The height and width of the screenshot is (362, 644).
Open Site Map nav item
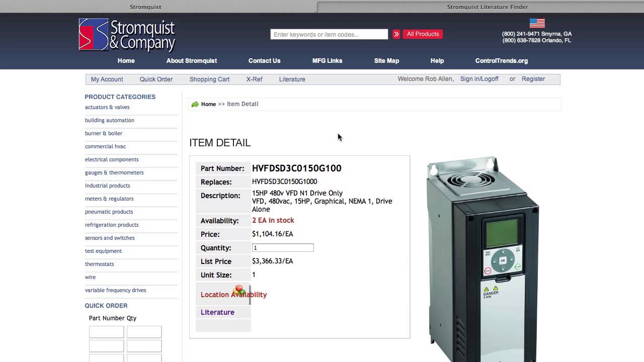[386, 61]
